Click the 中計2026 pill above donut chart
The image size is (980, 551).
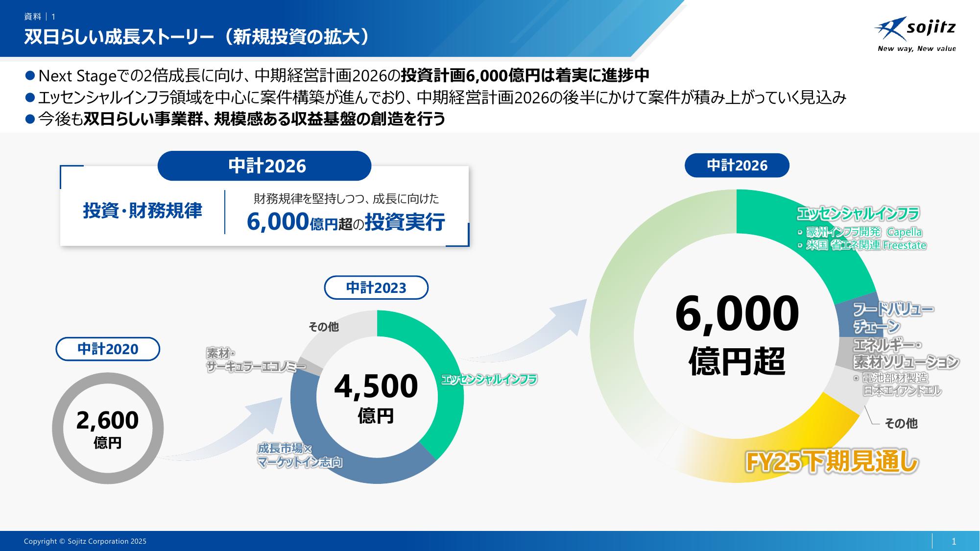(x=737, y=166)
